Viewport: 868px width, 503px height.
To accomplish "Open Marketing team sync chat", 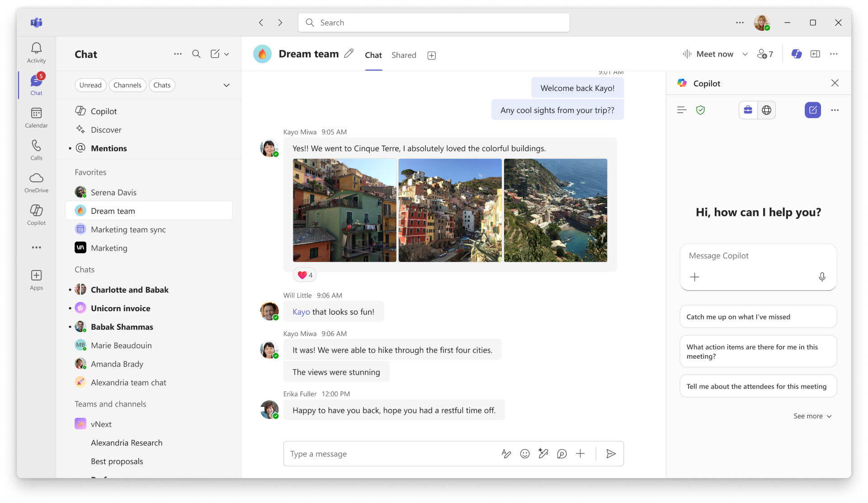I will pos(128,230).
